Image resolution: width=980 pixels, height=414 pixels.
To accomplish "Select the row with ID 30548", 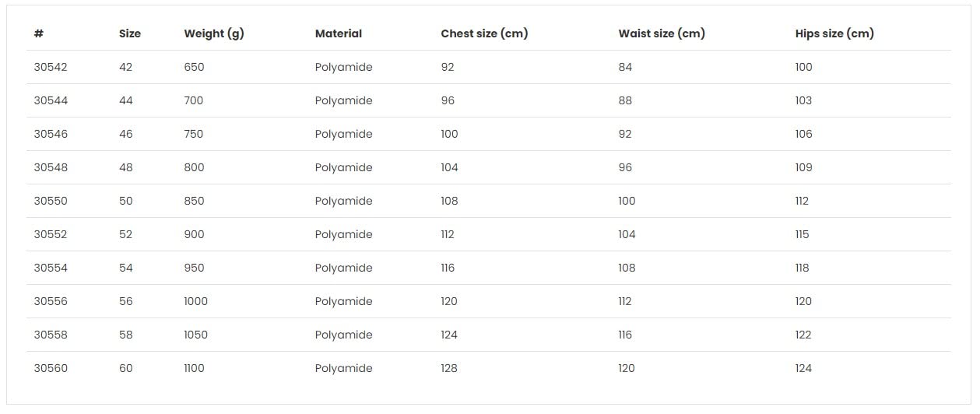I will click(x=51, y=167).
